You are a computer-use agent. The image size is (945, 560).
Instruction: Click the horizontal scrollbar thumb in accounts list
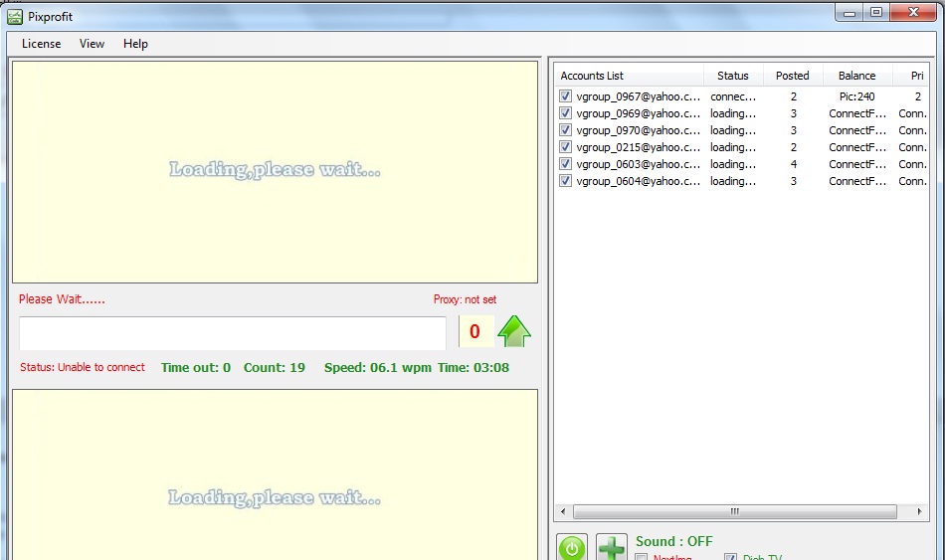click(x=735, y=512)
